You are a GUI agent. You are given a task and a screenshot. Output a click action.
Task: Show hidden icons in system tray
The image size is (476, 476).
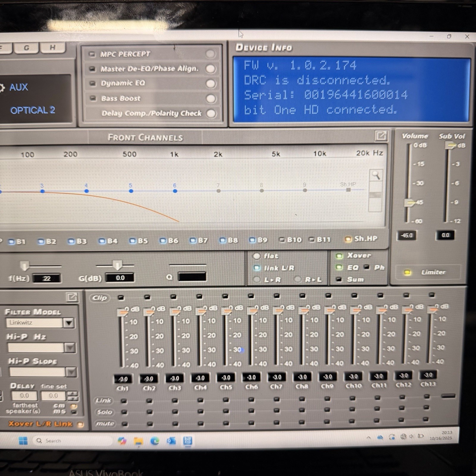(x=369, y=437)
